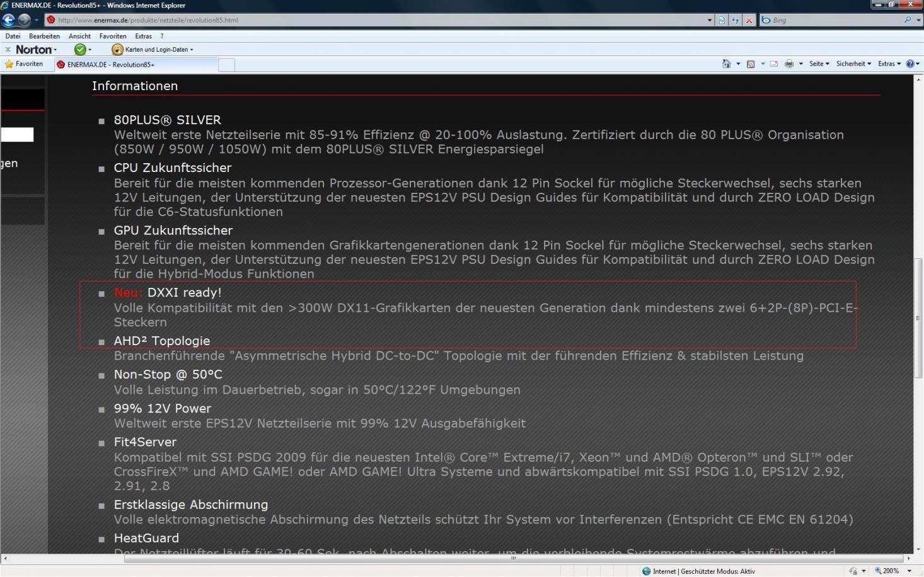924x577 pixels.
Task: Select the ENERMAX.DE - Revolution85+ tab
Action: (136, 64)
